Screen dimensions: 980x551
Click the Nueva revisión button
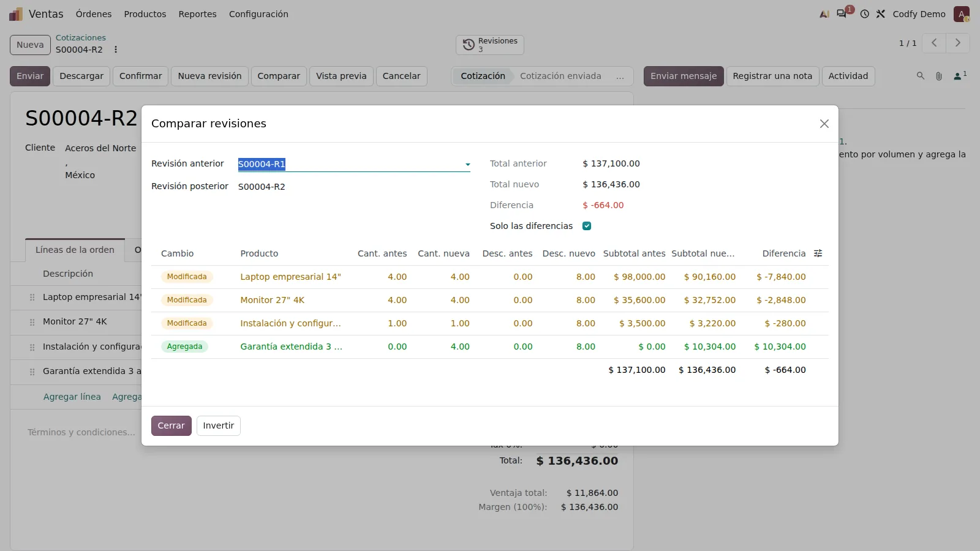click(x=209, y=76)
